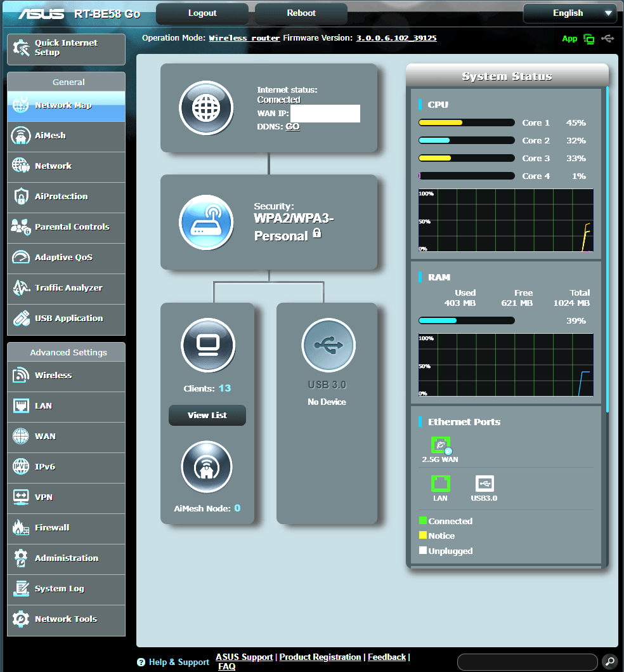Click the USB 3.0 device icon
This screenshot has height=672, width=624.
pyautogui.click(x=328, y=345)
